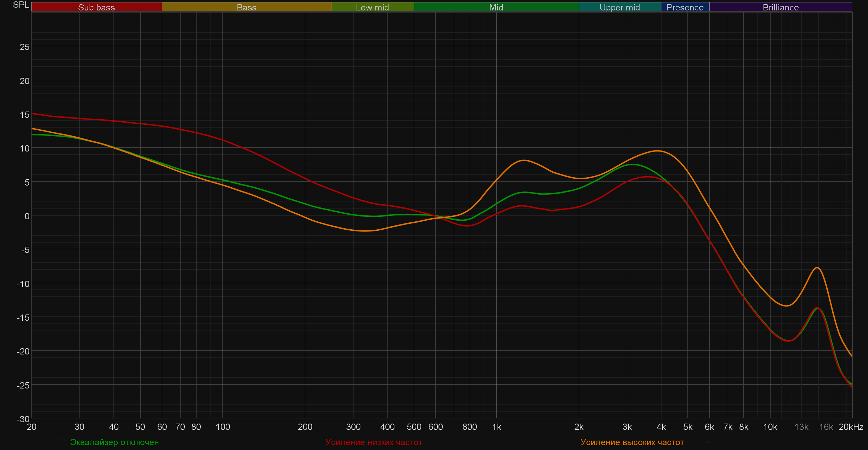Toggle the orange 'Усиление высоких частот' legend entry
This screenshot has width=868, height=450.
(632, 442)
